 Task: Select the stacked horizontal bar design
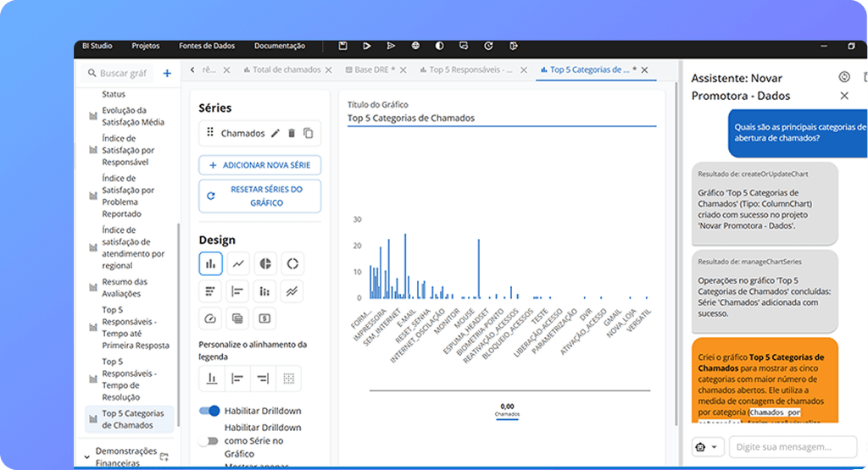210,291
